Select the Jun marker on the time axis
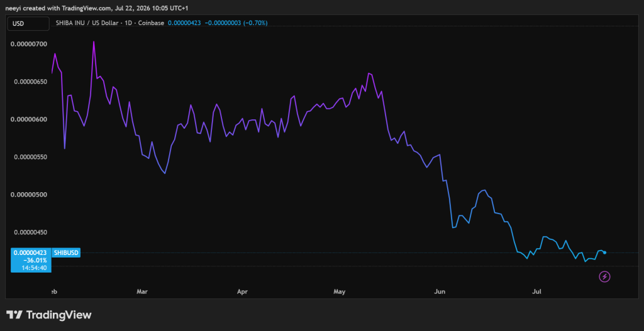Screen dimensions: 644x331 coord(440,291)
